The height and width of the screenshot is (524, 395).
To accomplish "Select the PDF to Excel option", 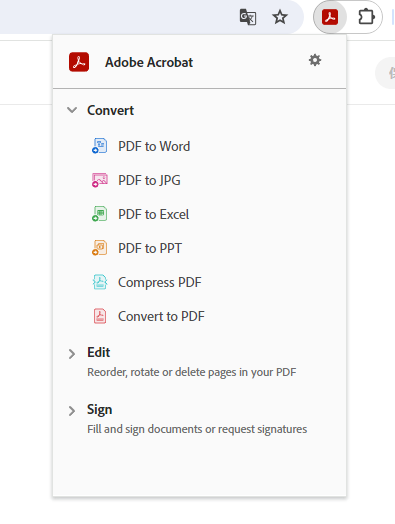I will [x=153, y=214].
